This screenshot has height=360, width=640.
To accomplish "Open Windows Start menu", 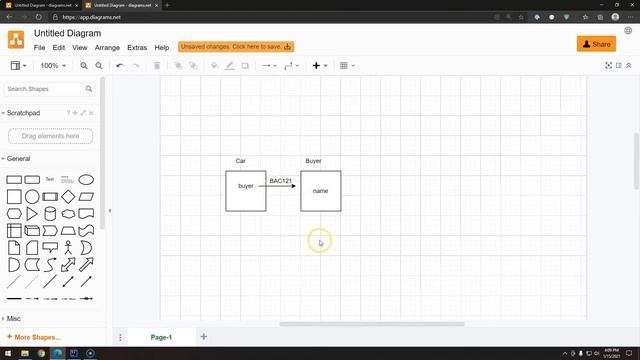I will (8, 353).
